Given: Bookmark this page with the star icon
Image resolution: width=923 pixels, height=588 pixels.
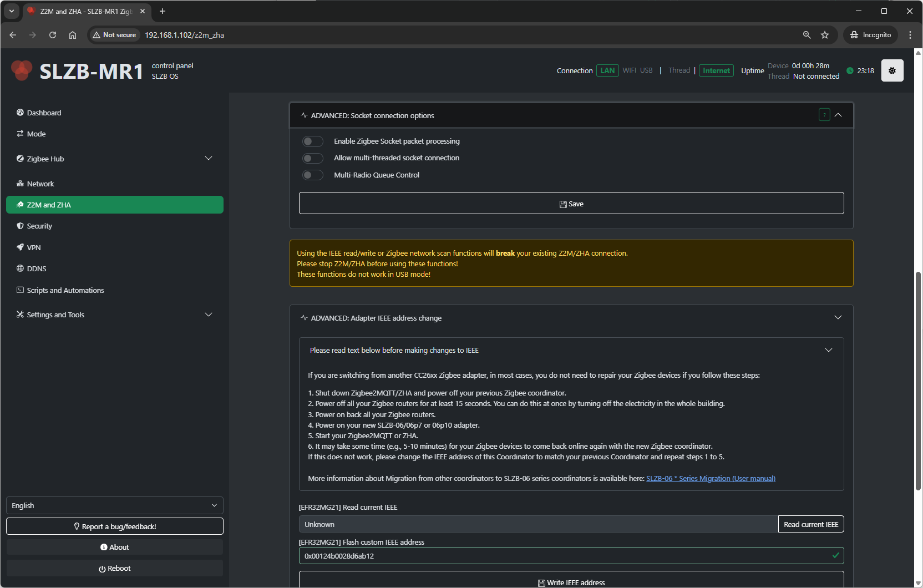Looking at the screenshot, I should pos(825,35).
